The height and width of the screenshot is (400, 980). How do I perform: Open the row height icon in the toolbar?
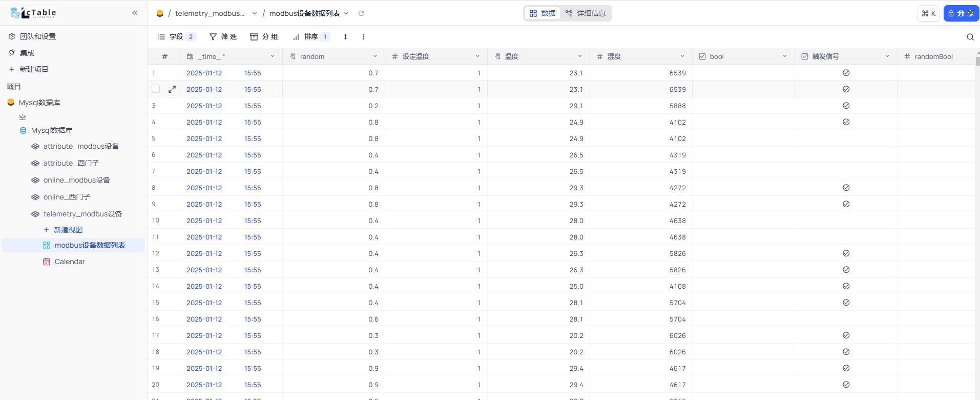pos(345,37)
